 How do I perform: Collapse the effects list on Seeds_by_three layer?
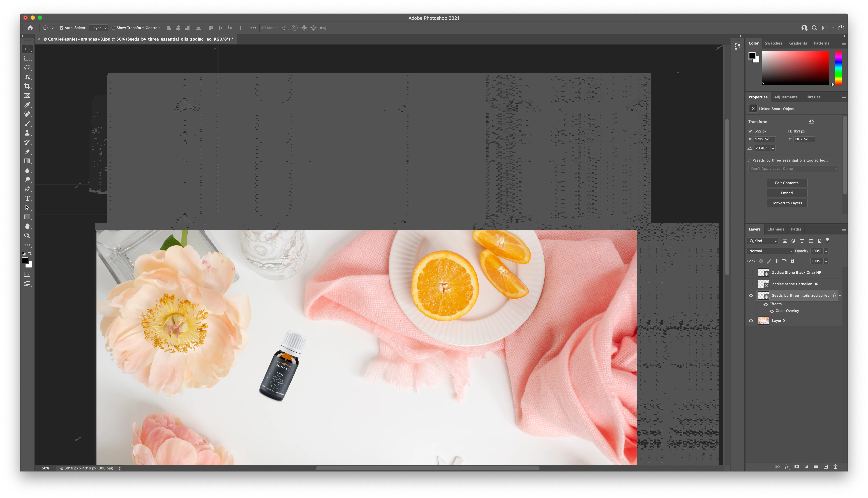pyautogui.click(x=840, y=295)
